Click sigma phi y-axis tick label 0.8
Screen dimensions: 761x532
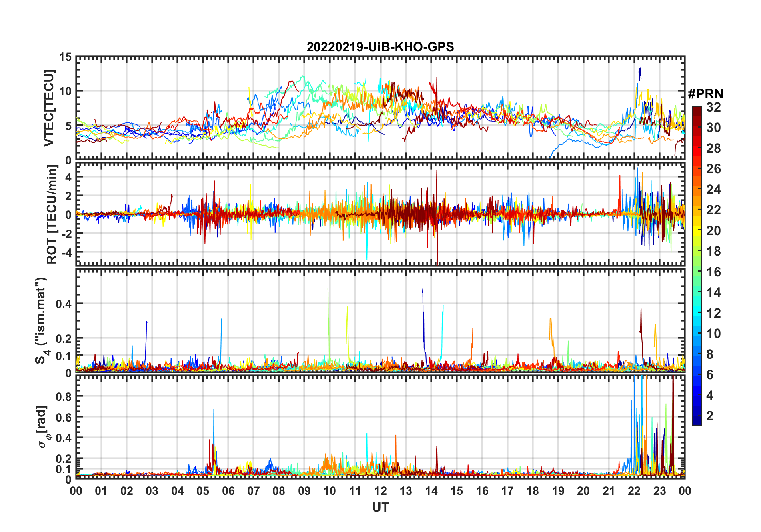pyautogui.click(x=64, y=396)
